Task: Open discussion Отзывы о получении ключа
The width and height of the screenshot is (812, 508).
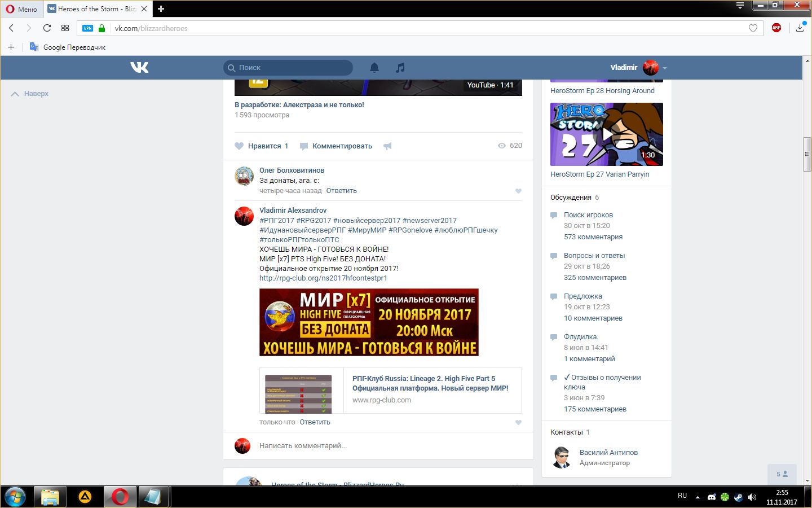Action: pos(602,382)
